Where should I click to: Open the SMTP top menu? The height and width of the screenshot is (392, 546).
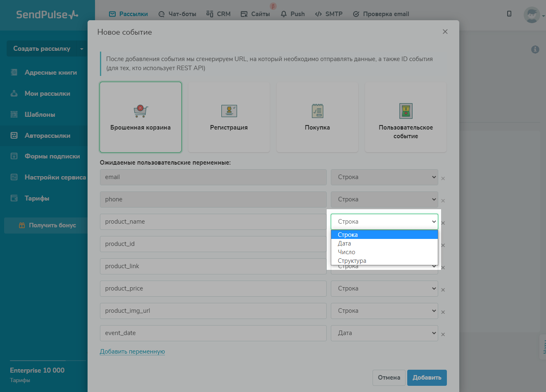pos(329,14)
